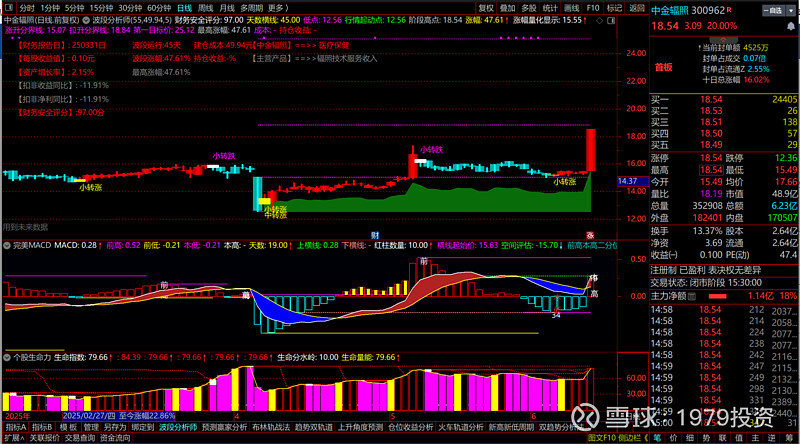Open the dropdown arrow beside 自选
The width and height of the screenshot is (800, 444).
[791, 10]
